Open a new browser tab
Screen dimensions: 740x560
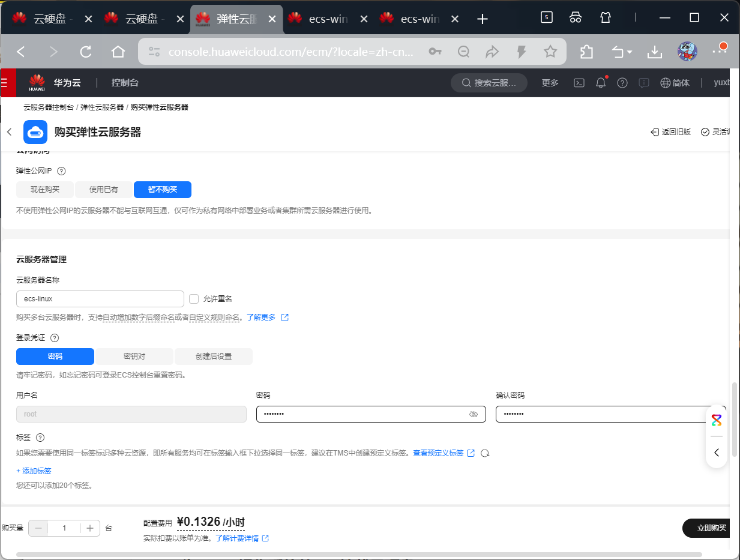tap(482, 19)
